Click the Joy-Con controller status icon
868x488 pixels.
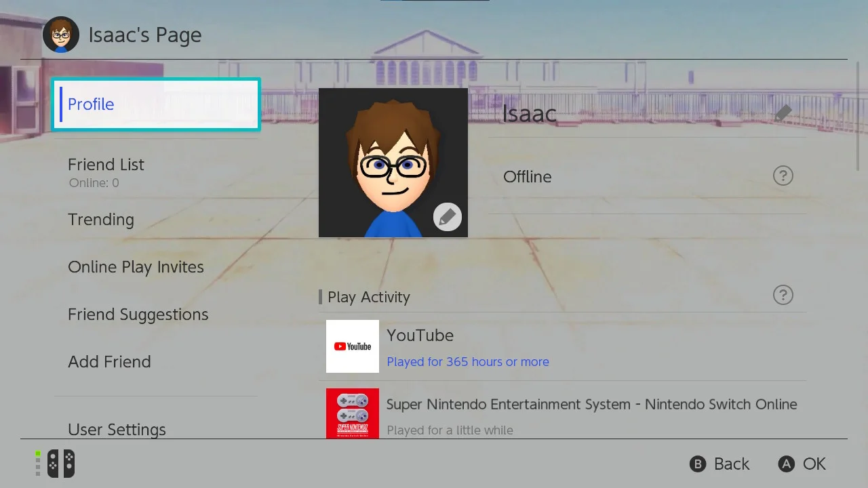click(55, 464)
